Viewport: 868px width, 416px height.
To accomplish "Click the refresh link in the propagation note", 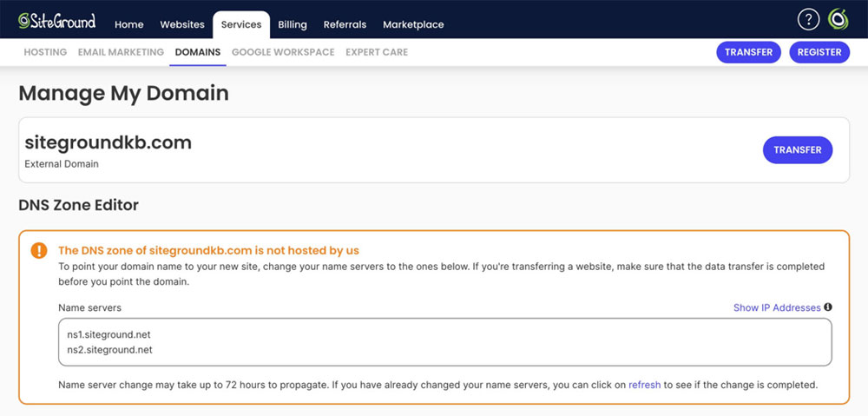I will 644,385.
